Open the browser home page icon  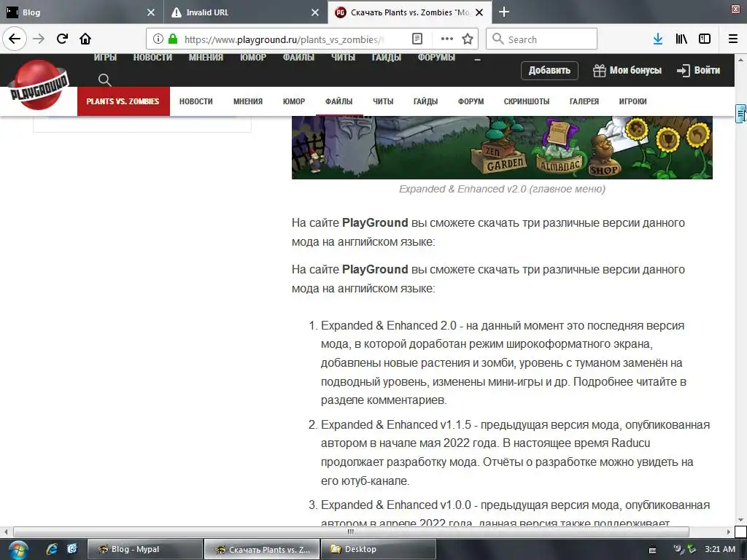pyautogui.click(x=85, y=39)
